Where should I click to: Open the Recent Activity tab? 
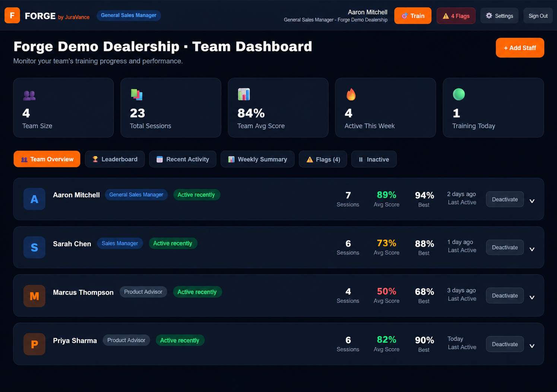[x=183, y=159]
